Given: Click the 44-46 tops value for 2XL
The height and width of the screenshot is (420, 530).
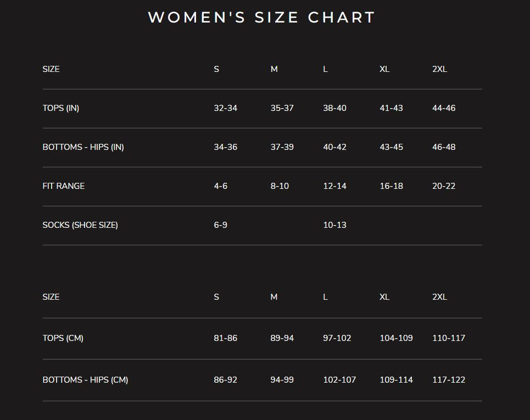Looking at the screenshot, I should pyautogui.click(x=444, y=108).
